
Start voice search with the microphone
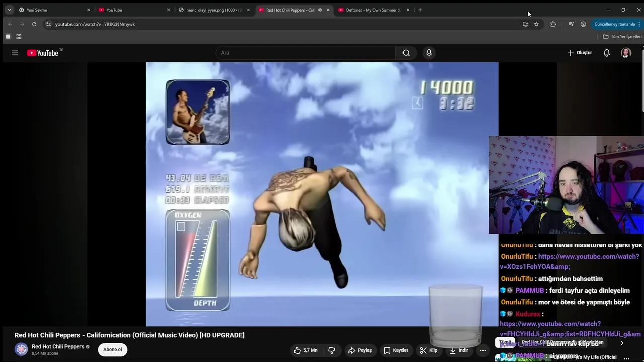click(x=429, y=53)
